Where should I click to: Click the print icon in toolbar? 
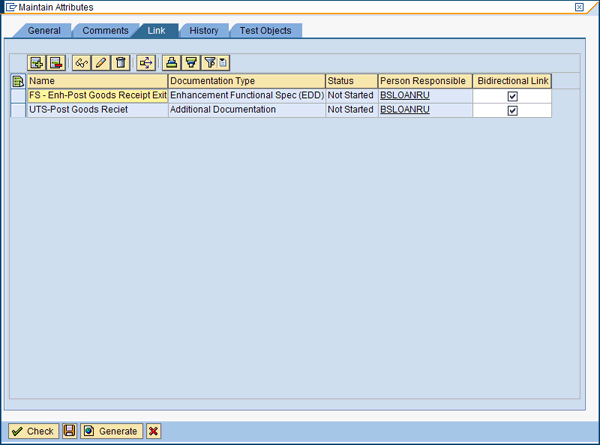[x=173, y=63]
